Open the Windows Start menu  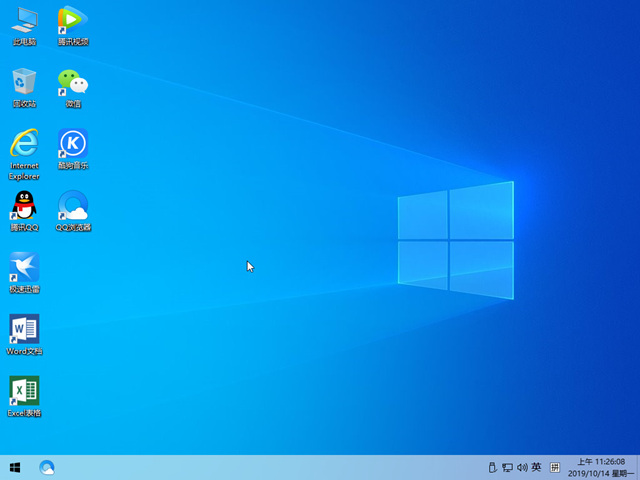[x=15, y=467]
